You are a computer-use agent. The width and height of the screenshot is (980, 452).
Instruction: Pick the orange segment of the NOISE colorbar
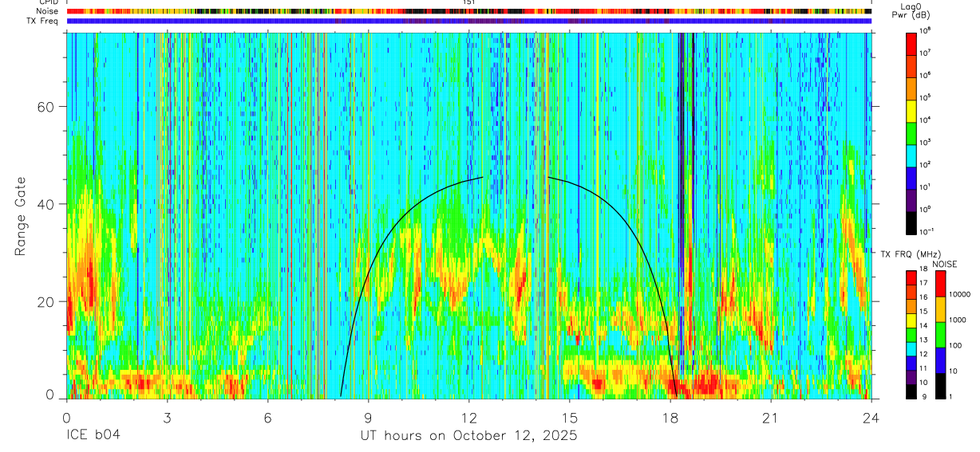coord(941,309)
